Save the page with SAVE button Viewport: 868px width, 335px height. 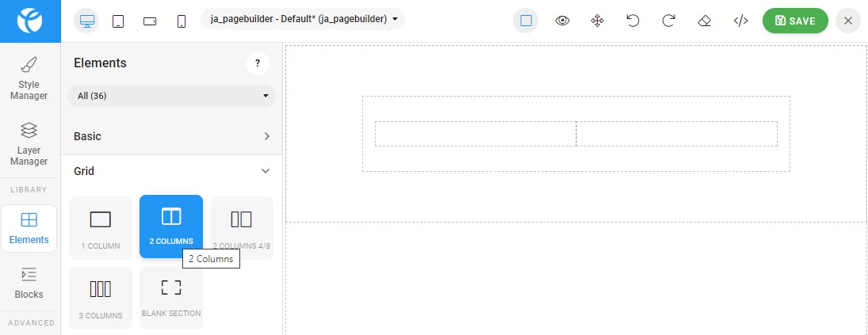(x=796, y=21)
